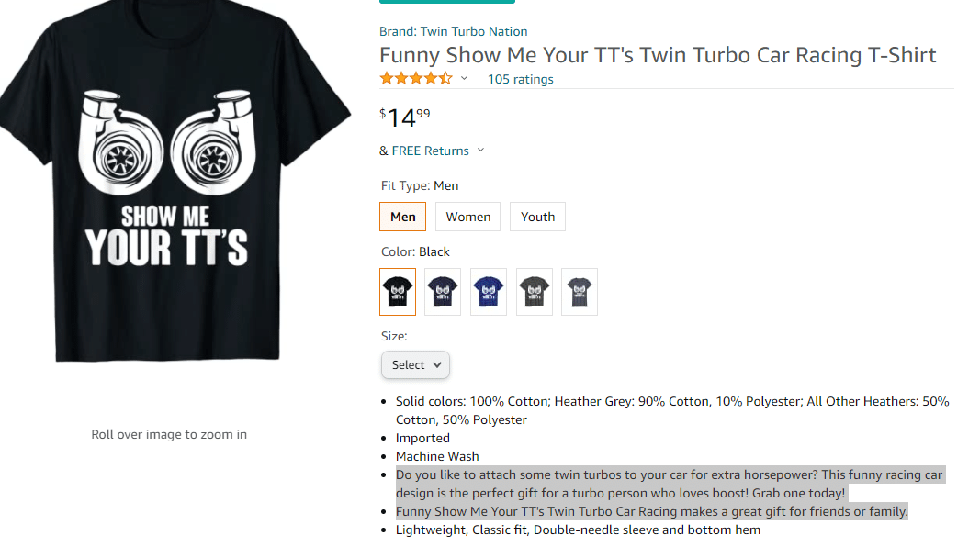The width and height of the screenshot is (980, 547).
Task: Select the Youth fit type
Action: 537,216
